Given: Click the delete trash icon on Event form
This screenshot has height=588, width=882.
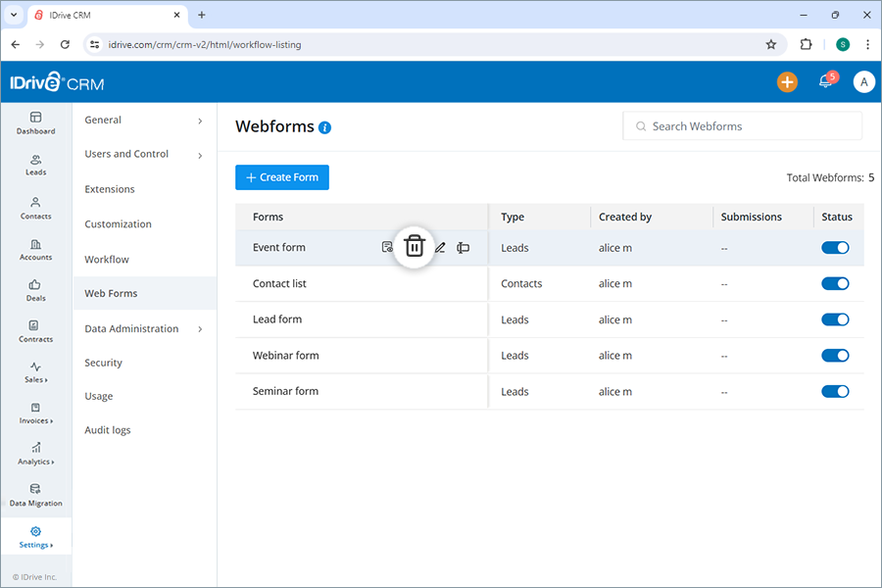Looking at the screenshot, I should click(415, 247).
